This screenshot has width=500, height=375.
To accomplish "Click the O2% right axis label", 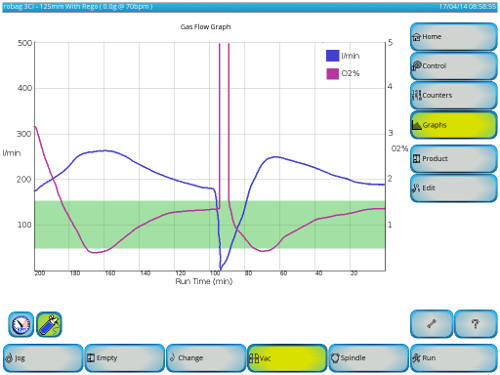I will tap(400, 148).
